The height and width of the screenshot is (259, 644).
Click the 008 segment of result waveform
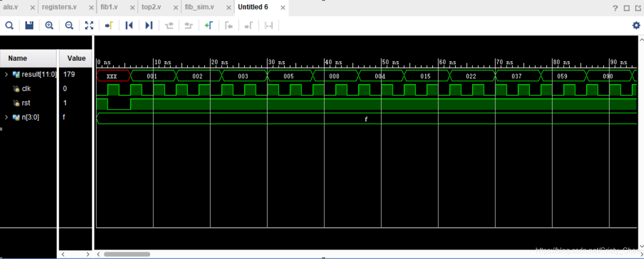335,76
